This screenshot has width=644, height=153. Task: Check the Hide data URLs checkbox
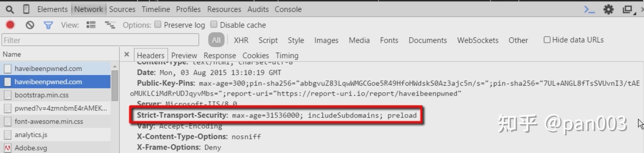[547, 40]
